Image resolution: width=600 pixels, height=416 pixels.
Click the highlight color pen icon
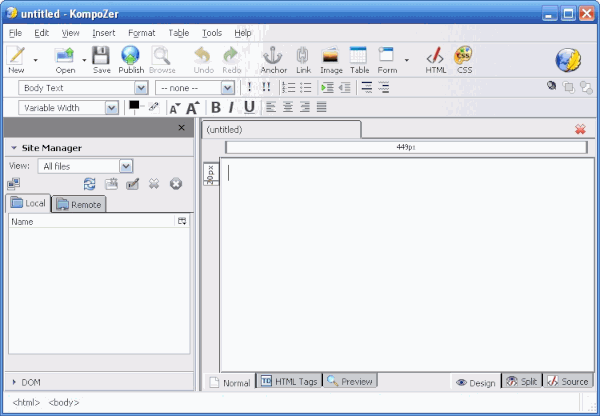pos(154,107)
